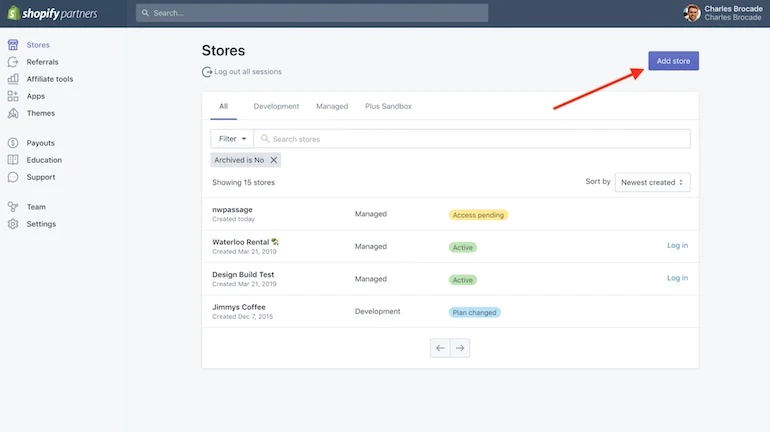Click Managed type in nwpassage row
This screenshot has height=432, width=770.
click(x=371, y=214)
